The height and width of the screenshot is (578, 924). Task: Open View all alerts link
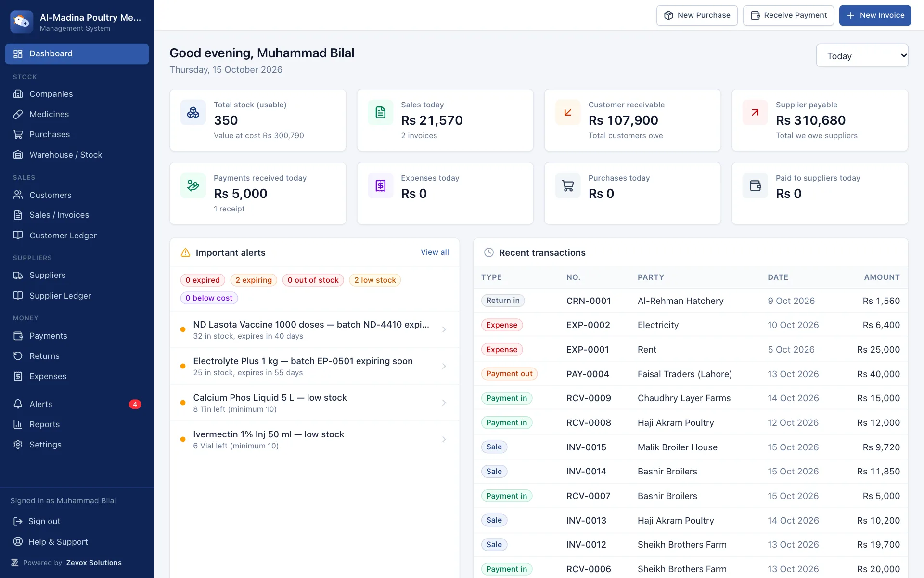tap(435, 252)
